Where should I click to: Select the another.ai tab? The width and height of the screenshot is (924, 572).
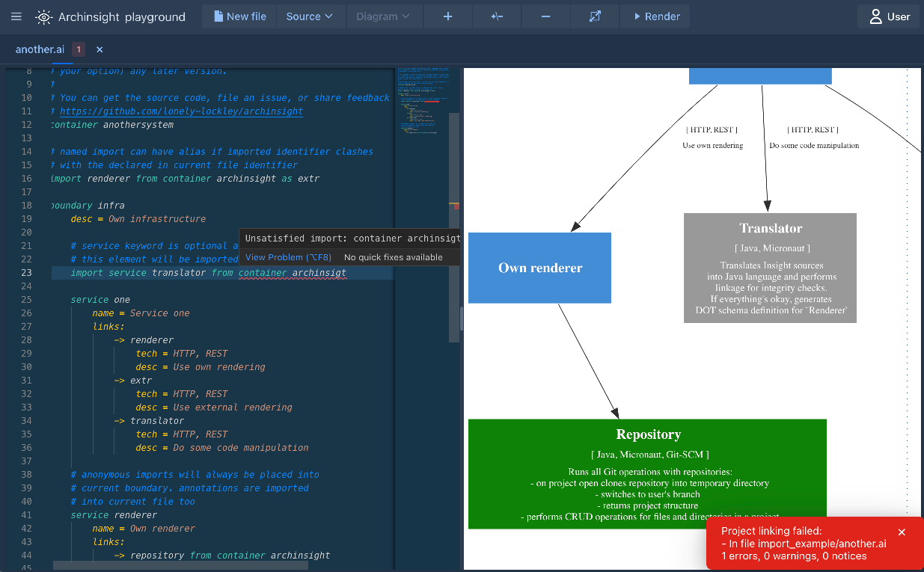click(40, 49)
